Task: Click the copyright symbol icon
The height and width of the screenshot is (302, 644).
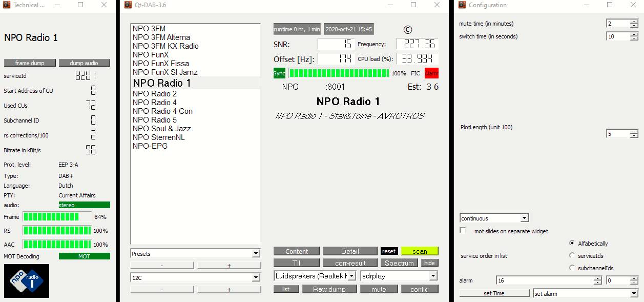Action: 408,30
